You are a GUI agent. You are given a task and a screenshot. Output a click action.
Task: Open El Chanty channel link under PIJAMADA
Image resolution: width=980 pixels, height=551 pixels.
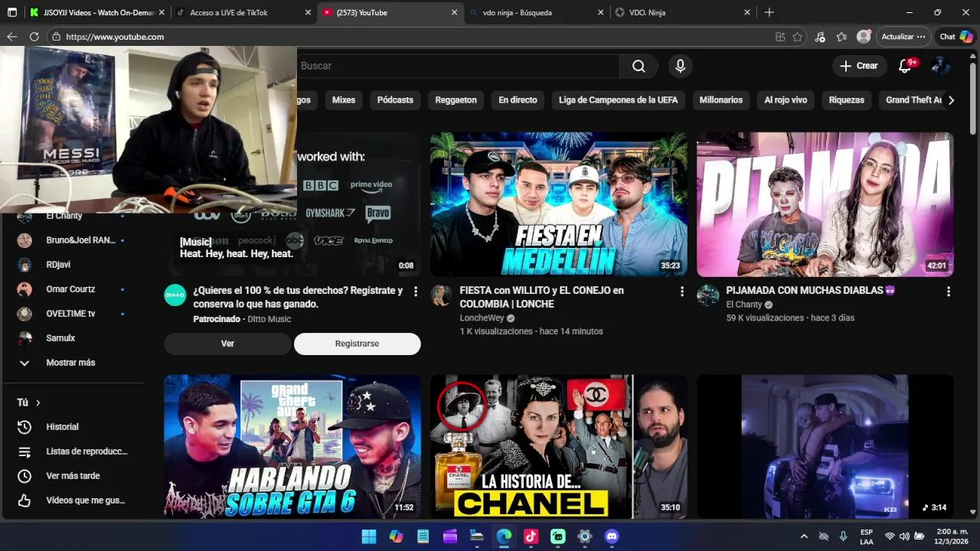click(744, 305)
